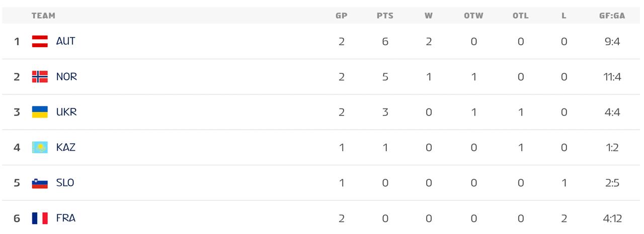Click Norway's 11:4 goal difference cell
The height and width of the screenshot is (234, 644).
click(612, 77)
